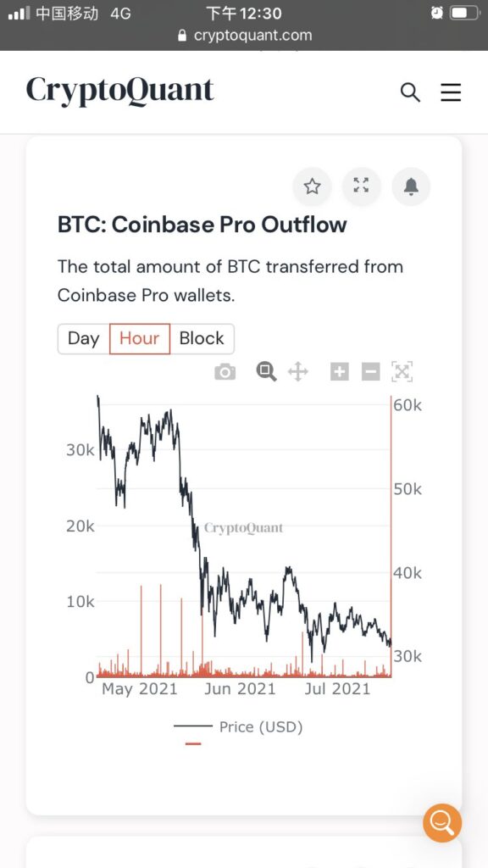Zoom in with the plus button

pos(339,372)
